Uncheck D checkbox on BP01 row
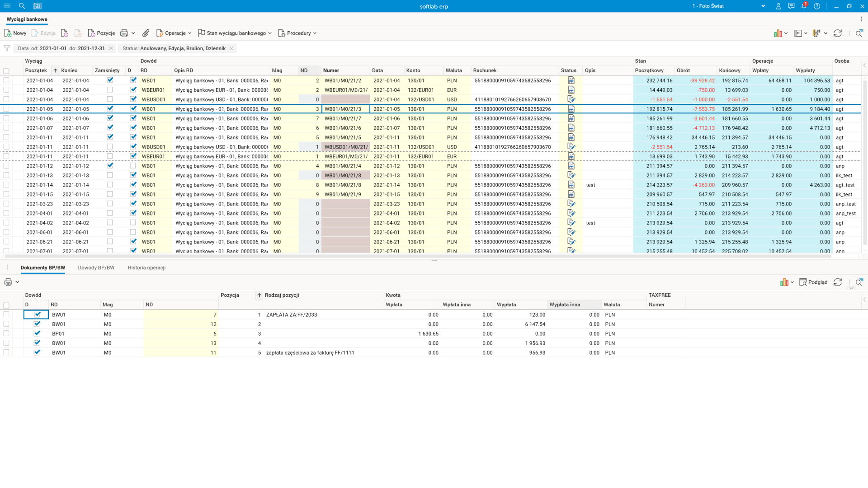The width and height of the screenshot is (868, 488). [x=37, y=333]
